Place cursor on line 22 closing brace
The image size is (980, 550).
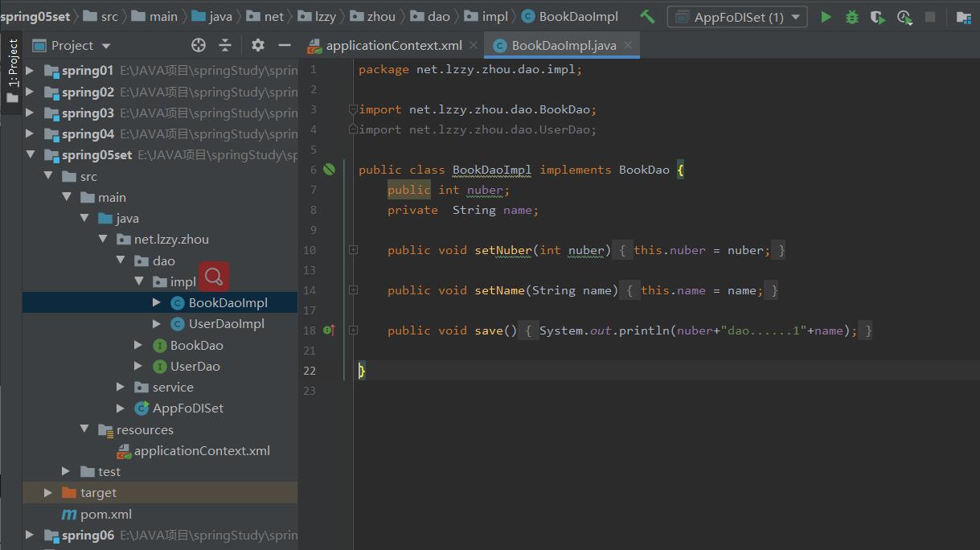click(362, 371)
